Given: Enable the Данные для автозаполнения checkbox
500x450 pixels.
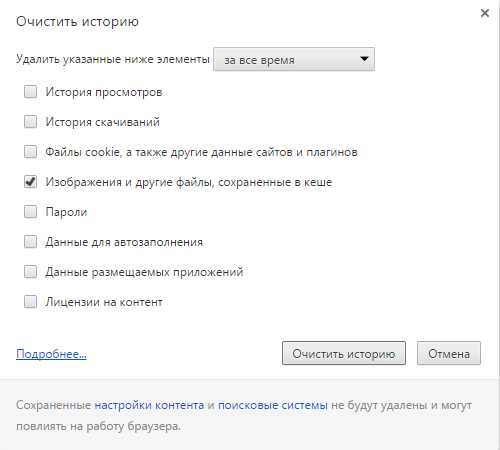Looking at the screenshot, I should [30, 242].
